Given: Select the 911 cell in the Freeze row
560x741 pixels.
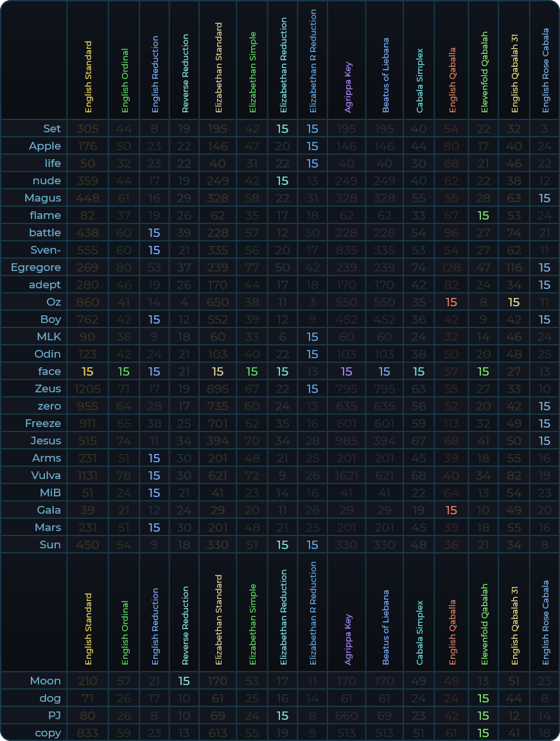Looking at the screenshot, I should (87, 423).
